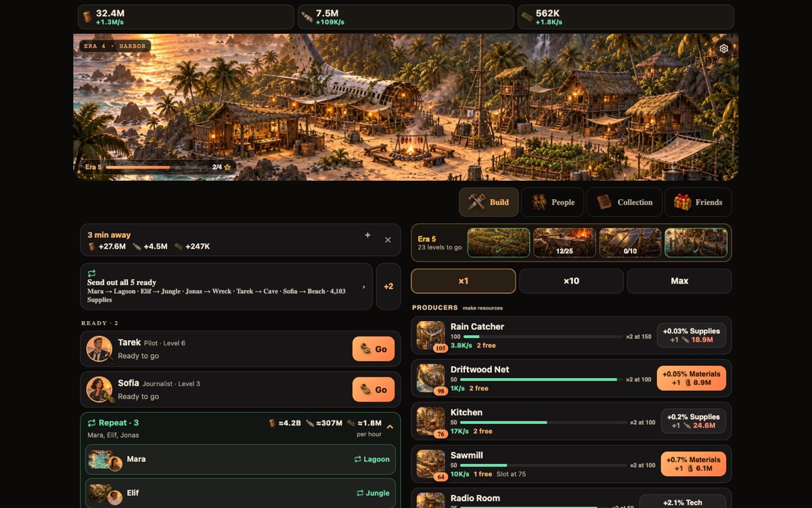The height and width of the screenshot is (508, 812).
Task: Click the 23 levels to go text
Action: coord(440,247)
